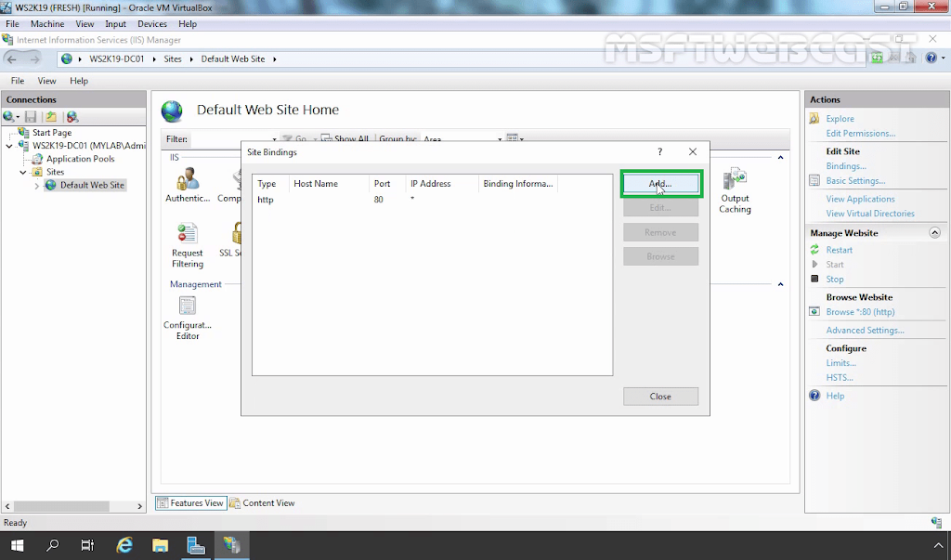Viewport: 951px width, 560px height.
Task: Collapse the Manage Website actions section
Action: (934, 233)
